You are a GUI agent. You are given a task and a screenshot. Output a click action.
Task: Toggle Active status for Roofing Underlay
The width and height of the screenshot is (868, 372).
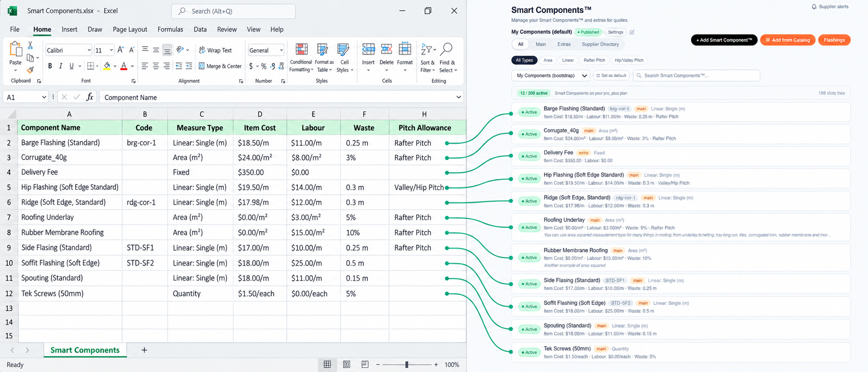529,227
